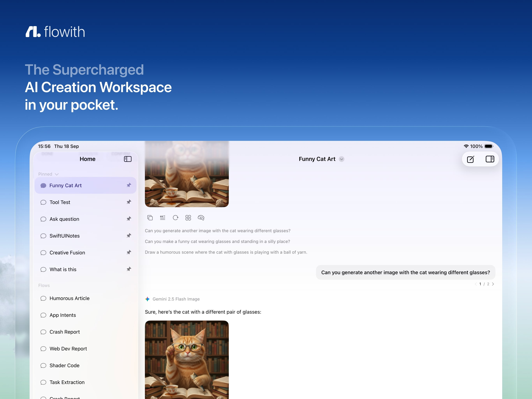Click the chat bubble icon beside Humorous Article
Viewport: 532px width, 399px height.
click(43, 298)
